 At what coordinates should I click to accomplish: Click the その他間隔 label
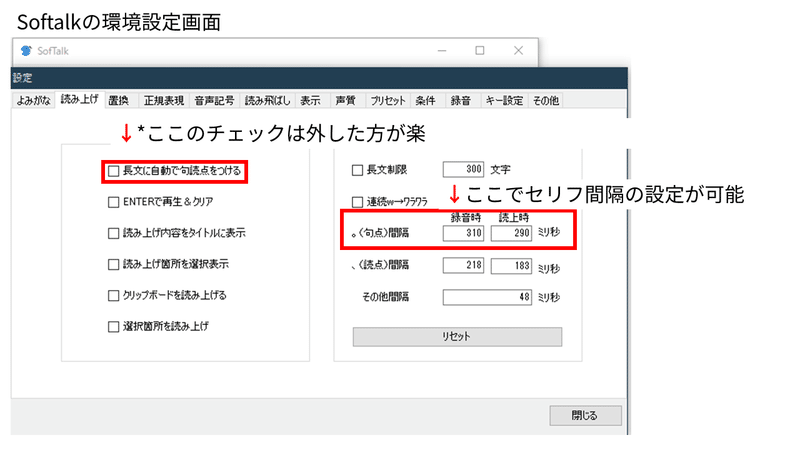click(x=386, y=297)
